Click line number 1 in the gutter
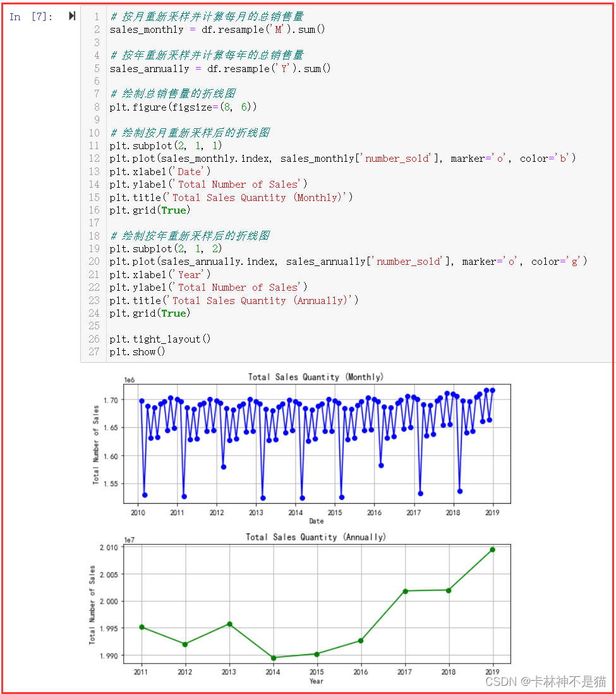This screenshot has height=694, width=616. (97, 17)
